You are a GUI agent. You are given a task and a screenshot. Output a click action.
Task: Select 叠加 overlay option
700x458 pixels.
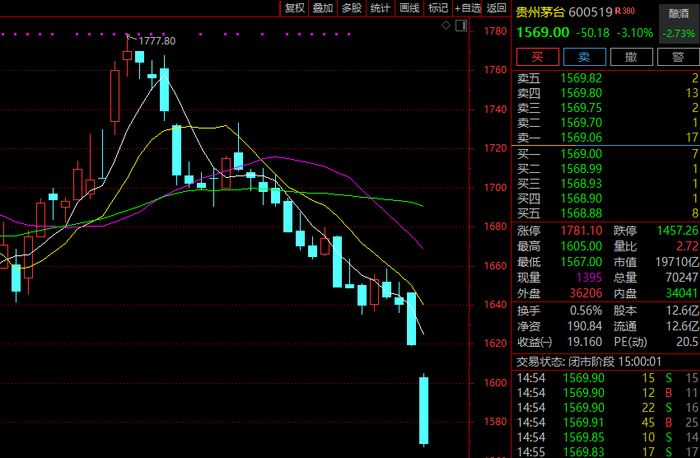coord(323,8)
